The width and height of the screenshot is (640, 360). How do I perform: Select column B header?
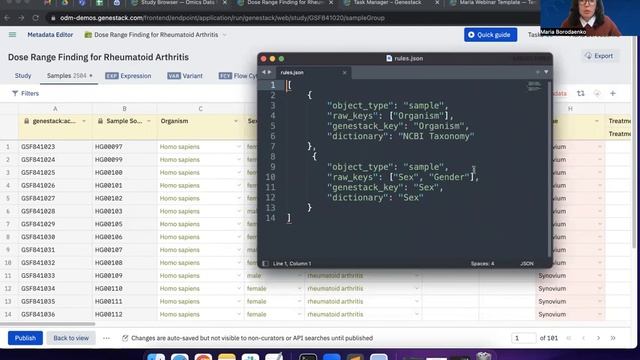coord(124,109)
